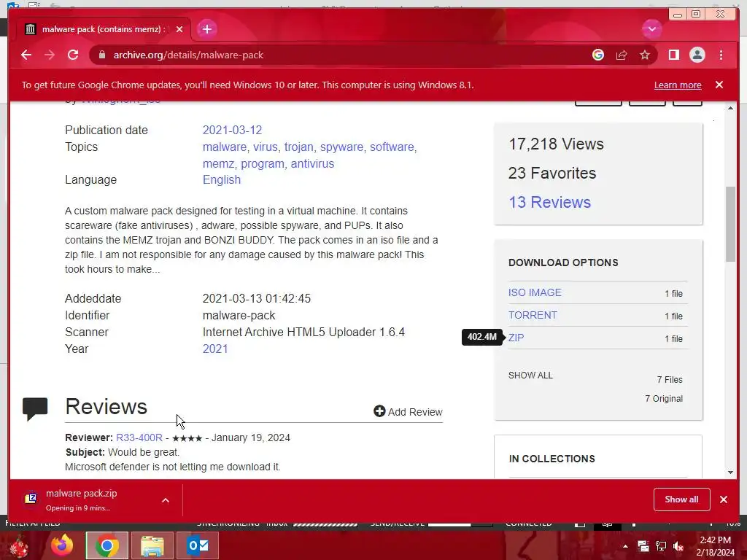Click scrollbar up arrow

coord(730,108)
